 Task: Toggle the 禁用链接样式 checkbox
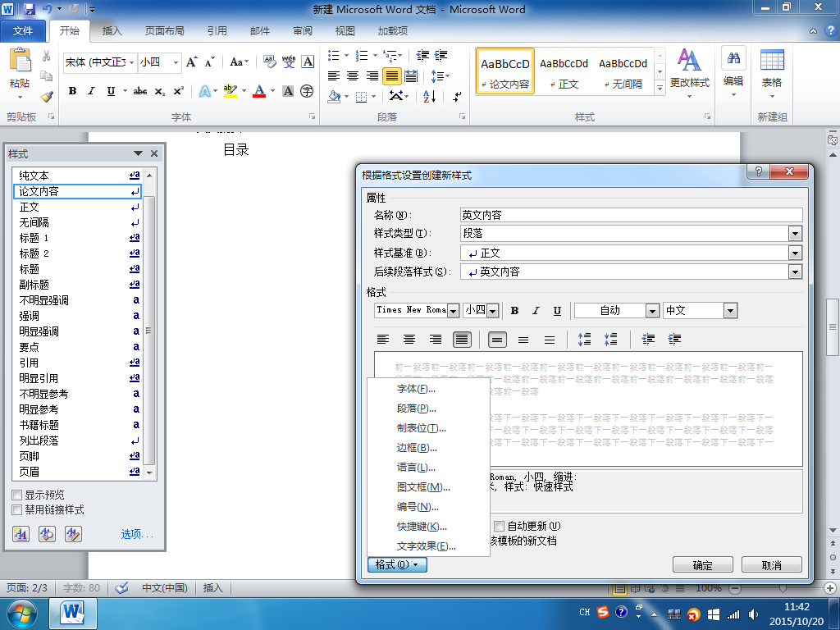pos(17,510)
